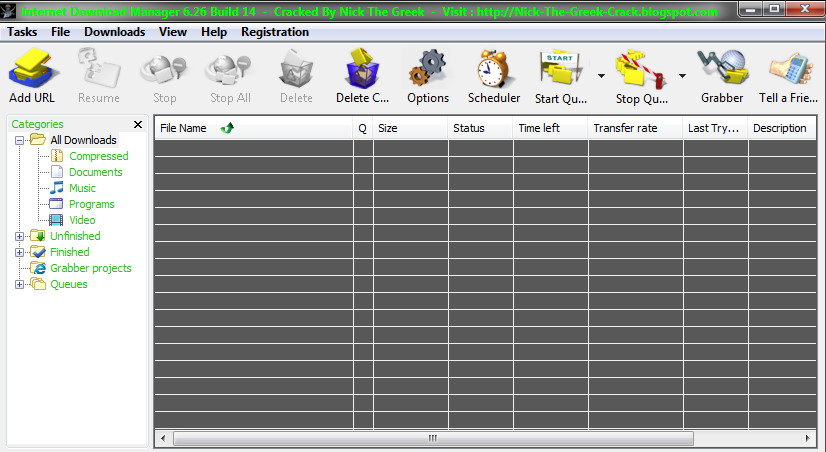Click the Start Queue icon

click(x=561, y=68)
